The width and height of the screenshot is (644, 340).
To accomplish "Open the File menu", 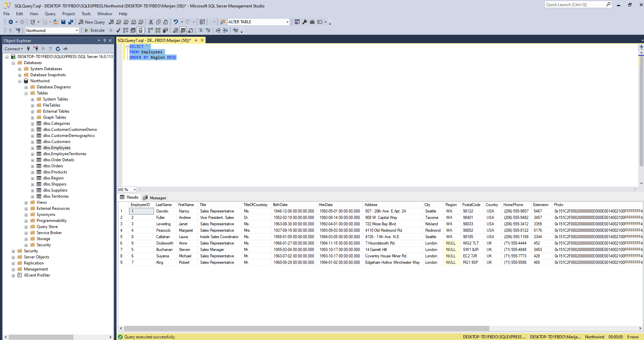I will [6, 14].
